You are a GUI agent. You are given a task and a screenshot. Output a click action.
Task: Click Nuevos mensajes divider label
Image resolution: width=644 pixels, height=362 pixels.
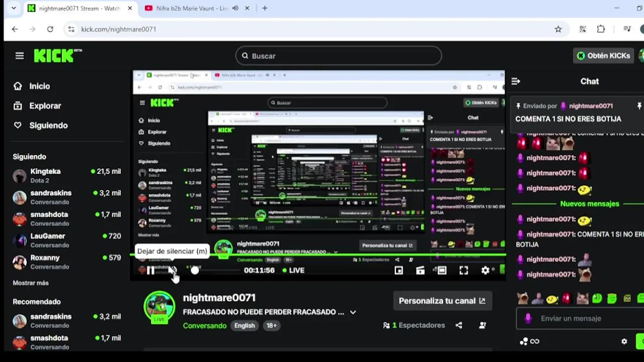pyautogui.click(x=590, y=204)
